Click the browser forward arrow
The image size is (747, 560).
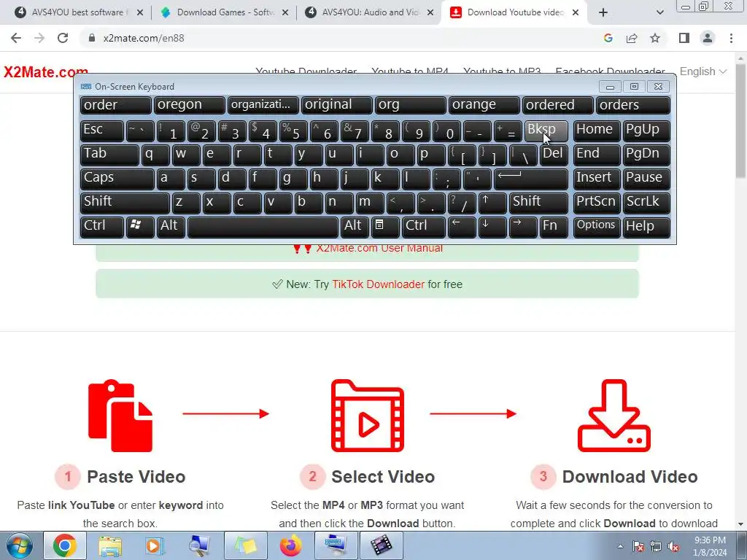[x=39, y=38]
